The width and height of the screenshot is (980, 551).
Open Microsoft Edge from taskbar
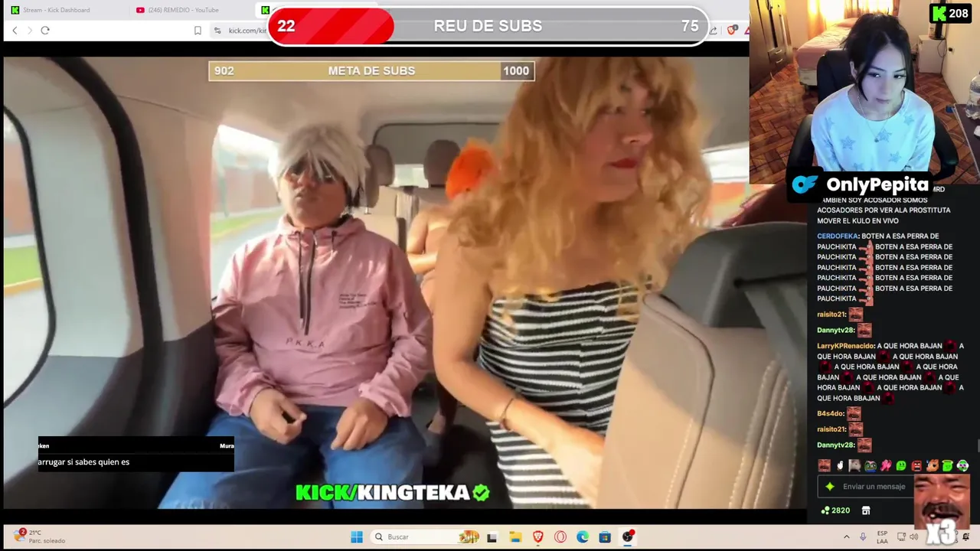(x=583, y=537)
